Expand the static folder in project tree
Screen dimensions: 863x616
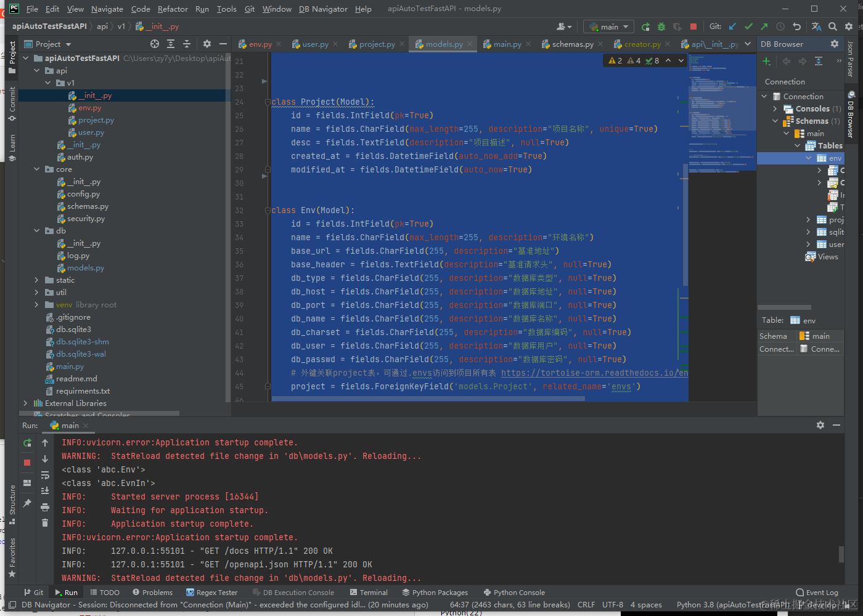click(x=36, y=280)
